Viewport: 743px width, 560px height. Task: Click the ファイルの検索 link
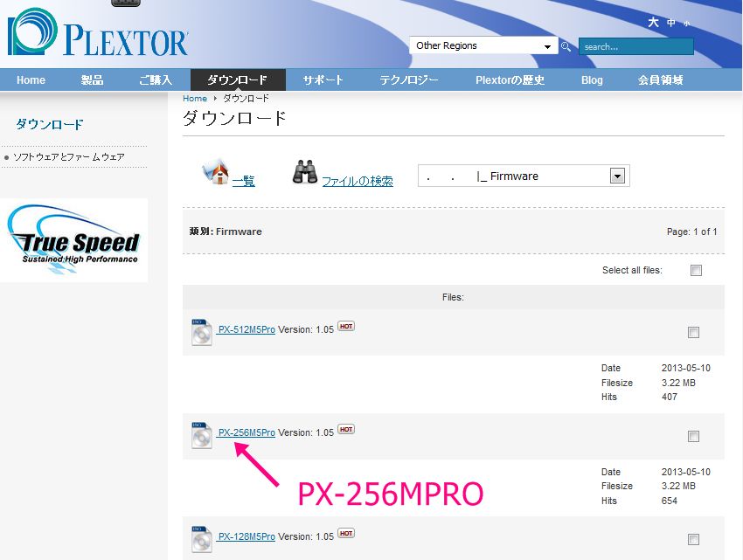(x=358, y=181)
